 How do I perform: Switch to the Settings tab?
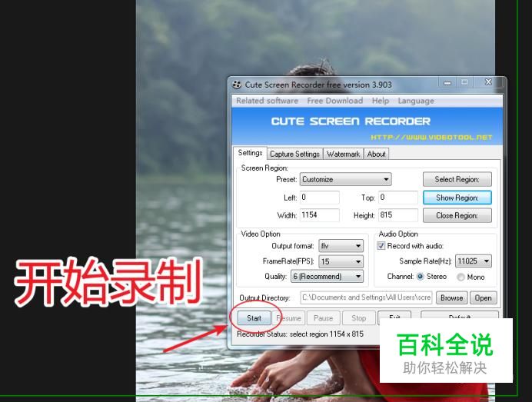coord(250,153)
